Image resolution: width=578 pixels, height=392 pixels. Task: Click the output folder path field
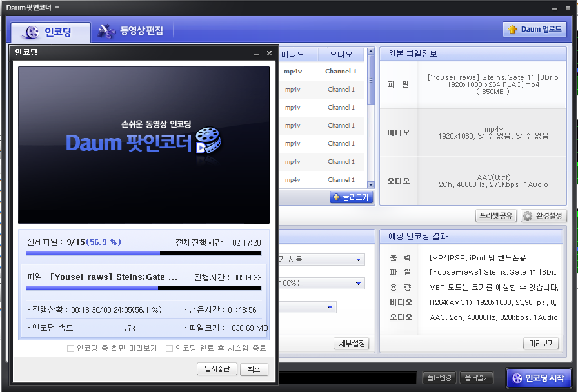[348, 378]
